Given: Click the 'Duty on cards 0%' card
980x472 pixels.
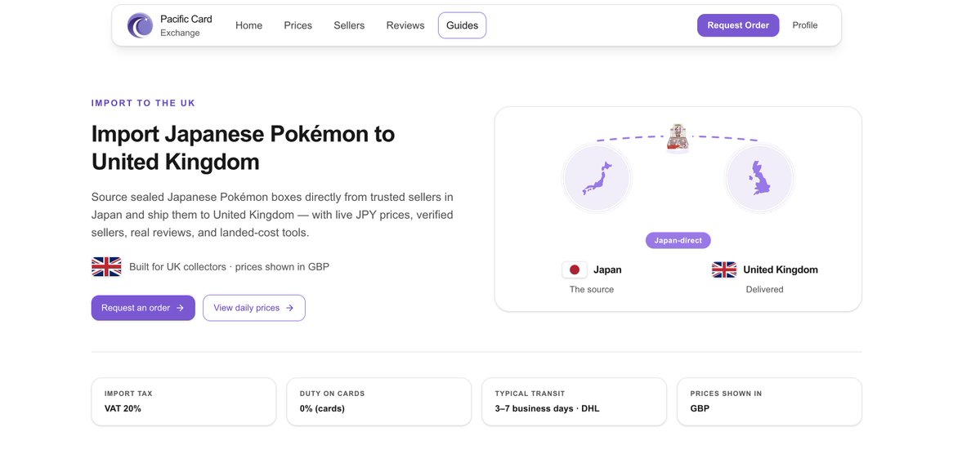Looking at the screenshot, I should [378, 402].
